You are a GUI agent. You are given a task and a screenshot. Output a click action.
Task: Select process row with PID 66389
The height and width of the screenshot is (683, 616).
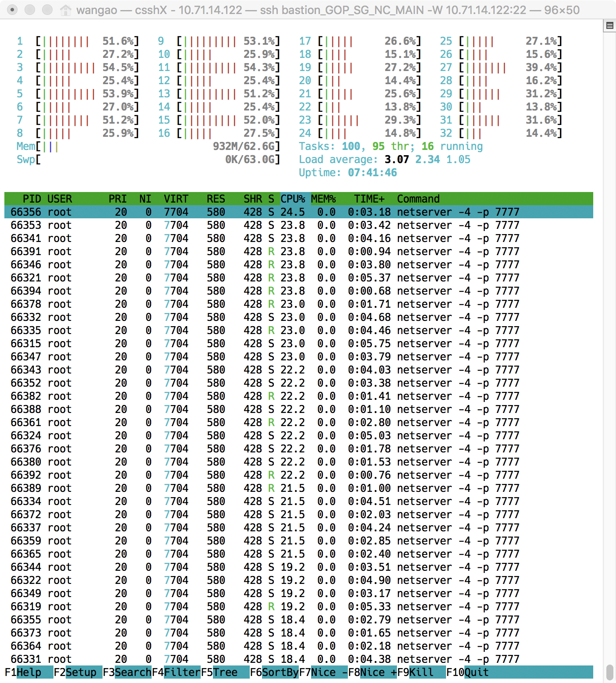[299, 488]
